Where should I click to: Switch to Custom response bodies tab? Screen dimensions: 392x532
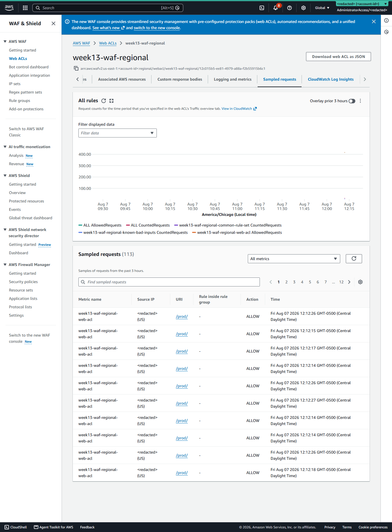(180, 79)
